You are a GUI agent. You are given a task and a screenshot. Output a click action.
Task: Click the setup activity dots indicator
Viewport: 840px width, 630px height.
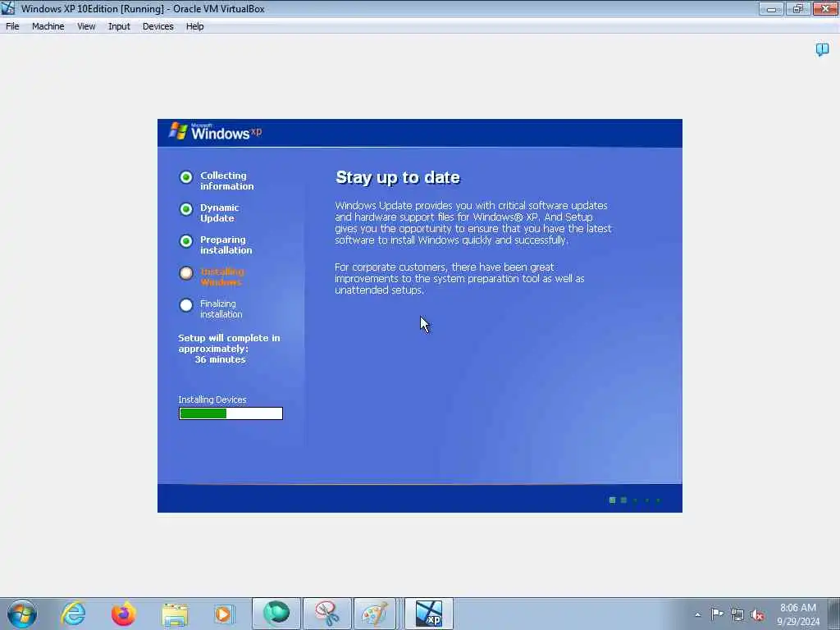pyautogui.click(x=636, y=500)
